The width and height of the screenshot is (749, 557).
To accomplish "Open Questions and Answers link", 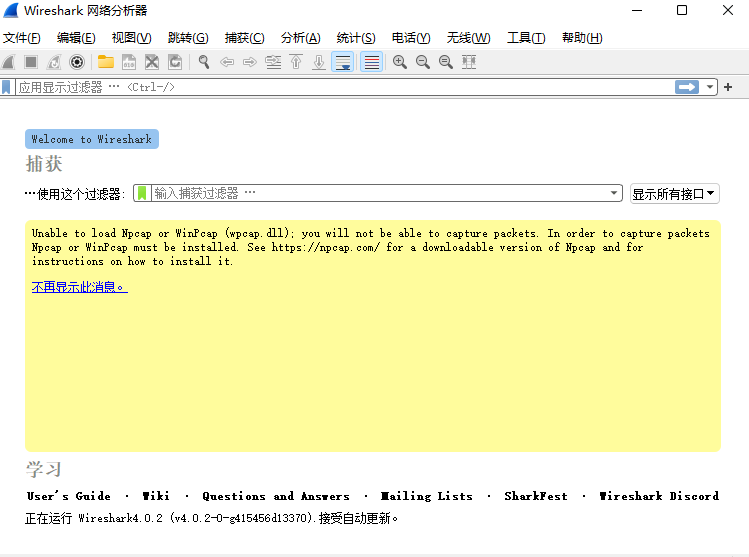I will click(x=276, y=496).
